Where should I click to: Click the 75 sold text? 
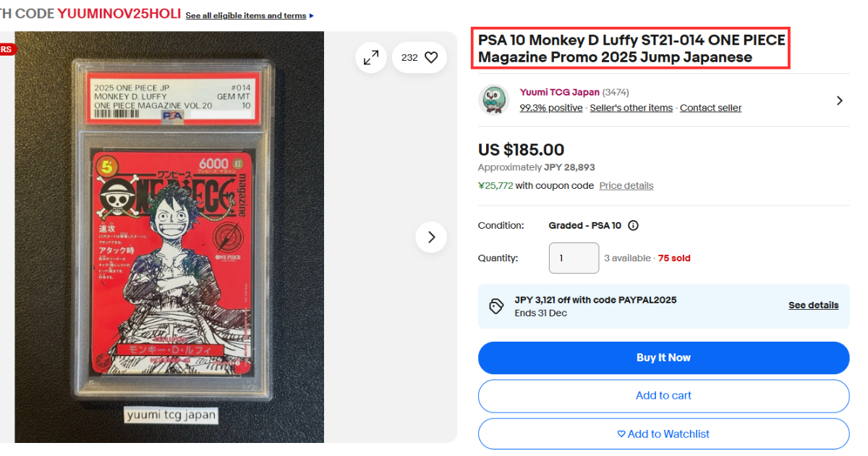pyautogui.click(x=674, y=258)
